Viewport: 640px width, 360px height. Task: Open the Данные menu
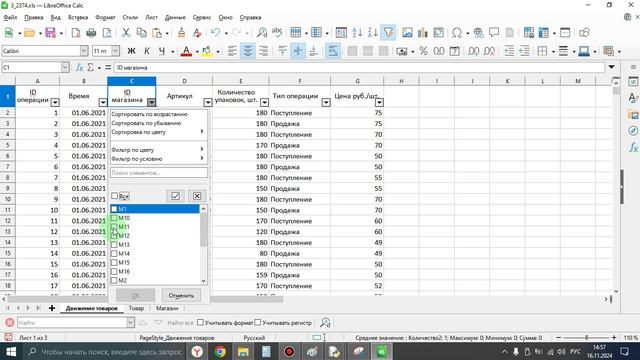(175, 18)
